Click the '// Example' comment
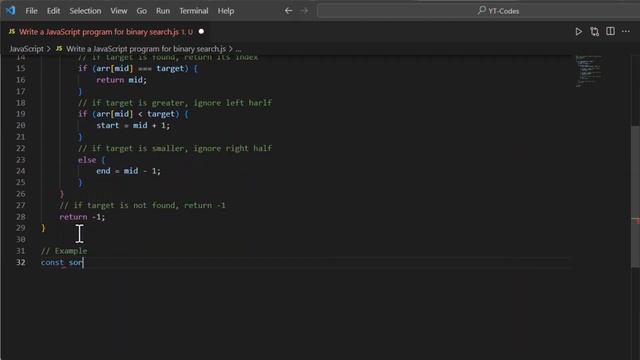The image size is (640, 360). (x=64, y=251)
